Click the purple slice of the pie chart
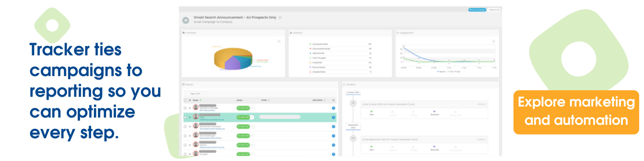Screen dimensions: 644x161 (x=232, y=63)
